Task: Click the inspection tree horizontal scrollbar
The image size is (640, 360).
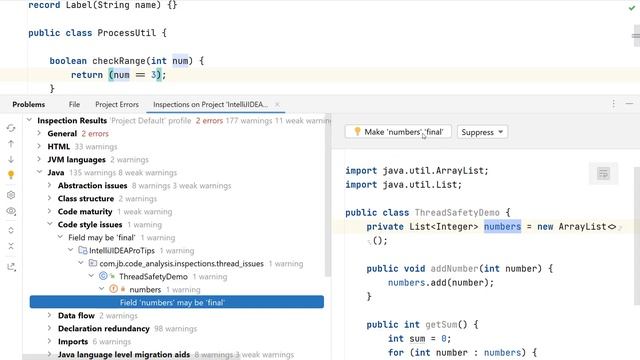Action: [x=131, y=357]
